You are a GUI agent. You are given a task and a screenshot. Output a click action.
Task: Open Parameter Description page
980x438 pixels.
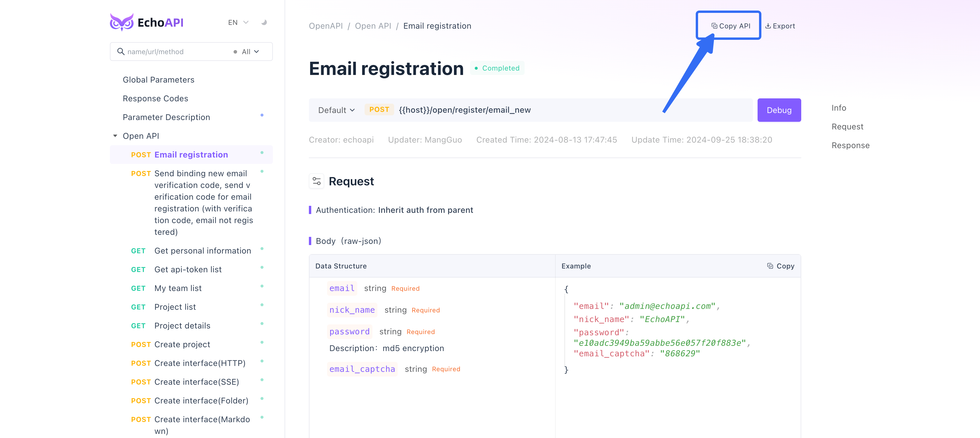[x=166, y=117]
